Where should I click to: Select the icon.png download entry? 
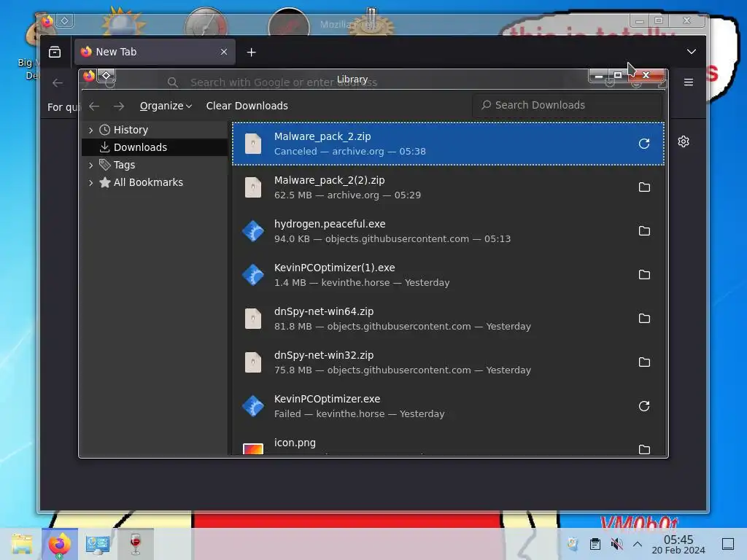(x=448, y=443)
